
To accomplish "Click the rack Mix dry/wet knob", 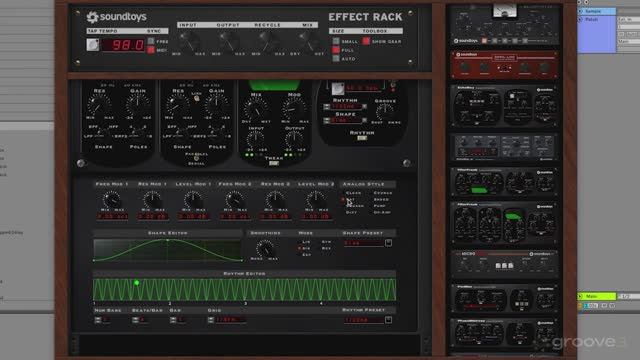I will pyautogui.click(x=307, y=40).
